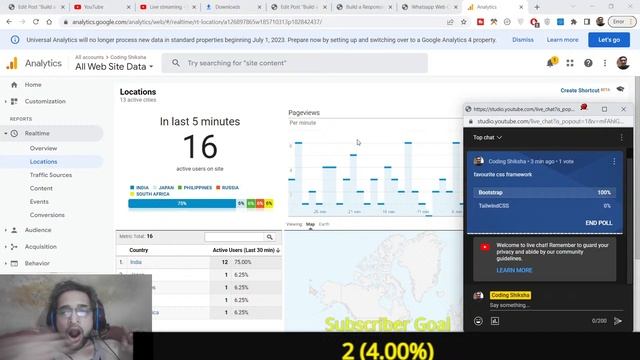Select the Bootstrap poll result bar
The image size is (640, 360).
click(x=544, y=192)
